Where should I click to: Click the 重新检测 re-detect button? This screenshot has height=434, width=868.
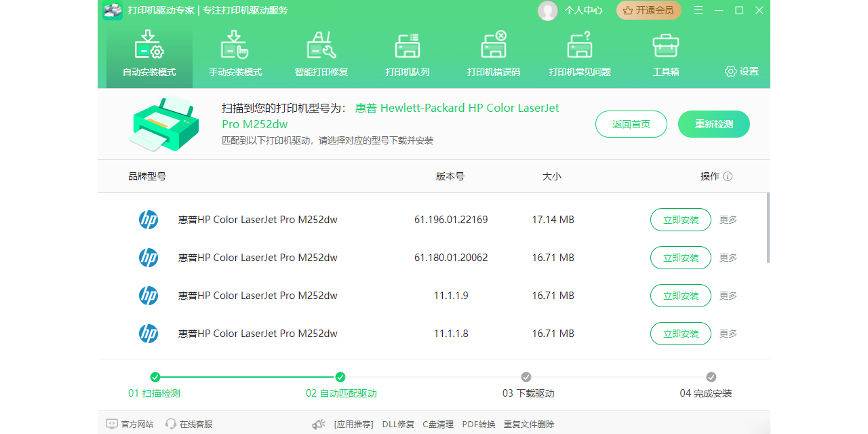pyautogui.click(x=713, y=124)
